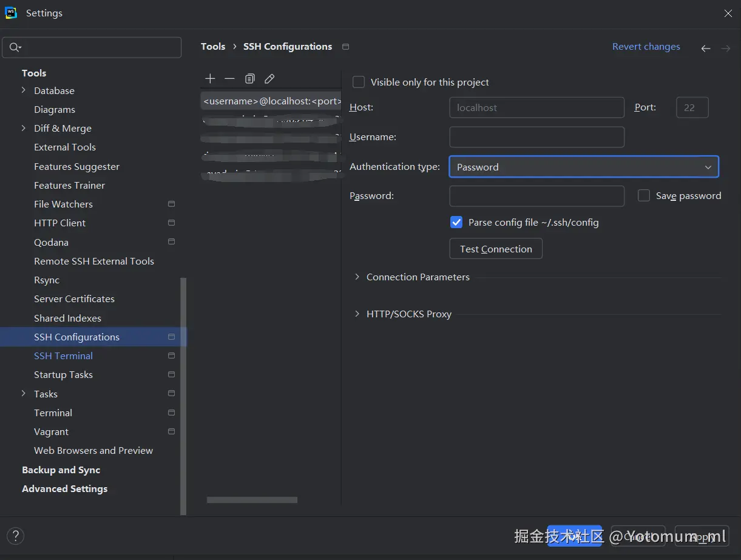
Task: Check the Save password box
Action: coord(644,195)
